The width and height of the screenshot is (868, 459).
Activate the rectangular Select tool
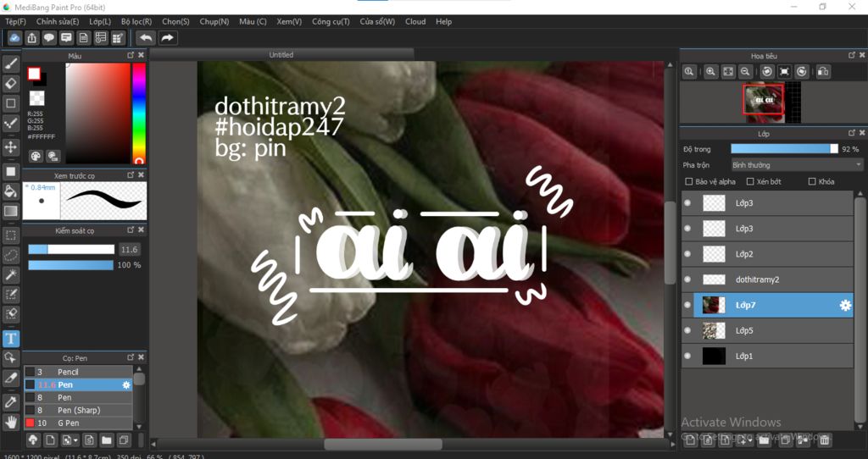10,235
